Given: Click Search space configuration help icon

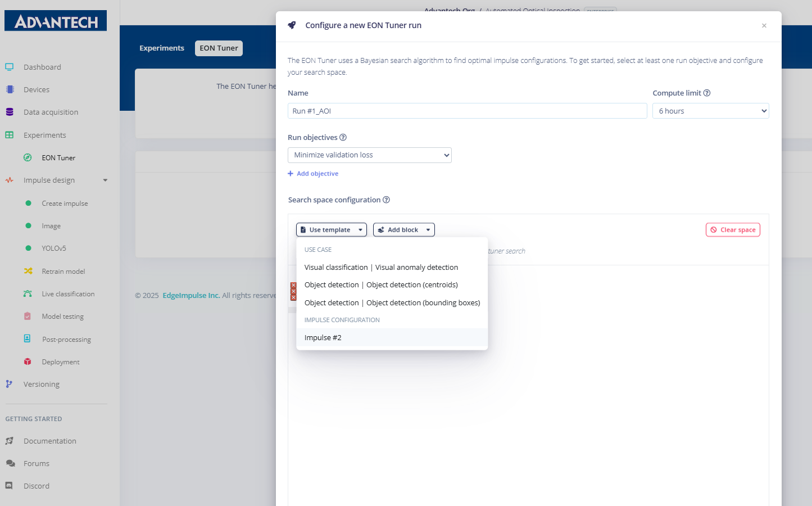Looking at the screenshot, I should click(x=386, y=200).
